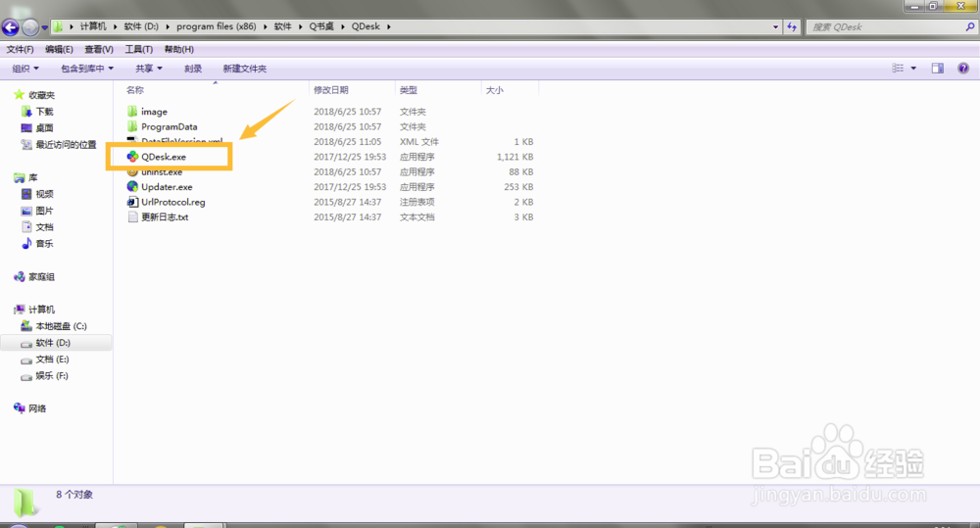Click the DataFileVersion.xml file name
This screenshot has height=528, width=980.
pos(182,142)
